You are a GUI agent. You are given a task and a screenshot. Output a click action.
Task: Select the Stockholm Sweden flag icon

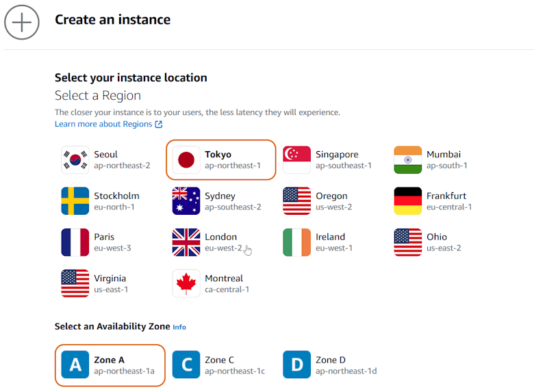(75, 201)
